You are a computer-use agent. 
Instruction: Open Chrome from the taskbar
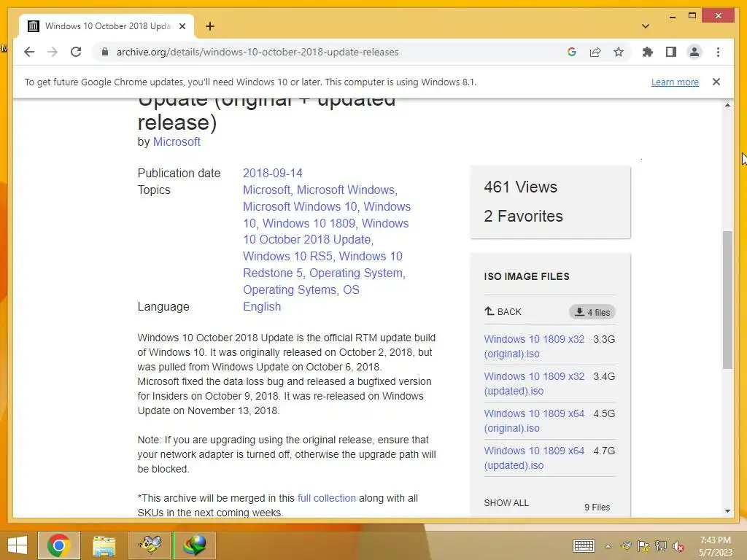(x=59, y=545)
